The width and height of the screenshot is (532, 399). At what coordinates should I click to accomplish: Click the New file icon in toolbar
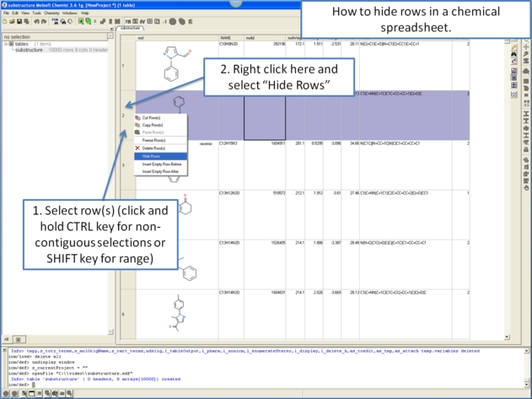[x=6, y=22]
